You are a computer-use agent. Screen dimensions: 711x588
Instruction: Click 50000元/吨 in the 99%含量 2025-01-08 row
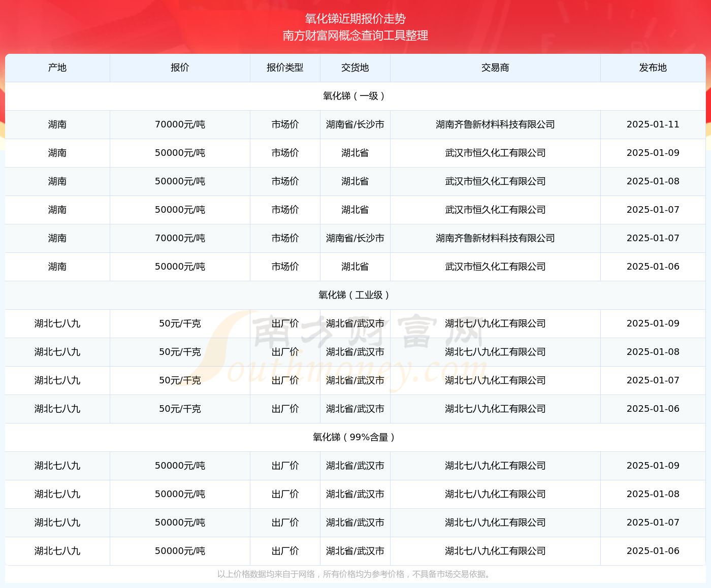coord(180,494)
